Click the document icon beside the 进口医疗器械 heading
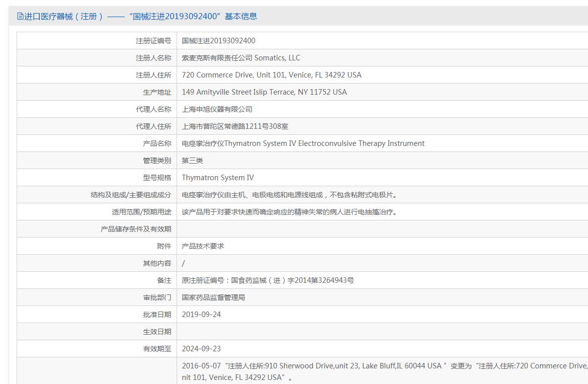Viewport: 588px width, 384px height. click(x=20, y=16)
